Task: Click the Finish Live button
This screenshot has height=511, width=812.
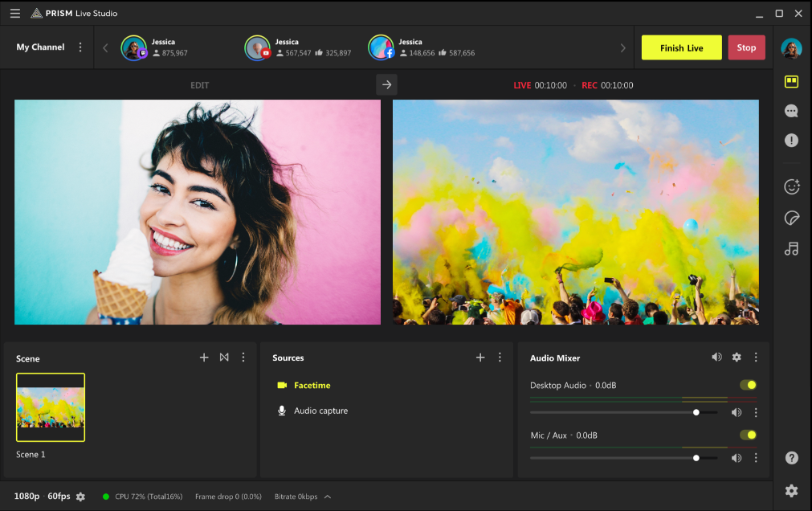Action: (x=681, y=48)
